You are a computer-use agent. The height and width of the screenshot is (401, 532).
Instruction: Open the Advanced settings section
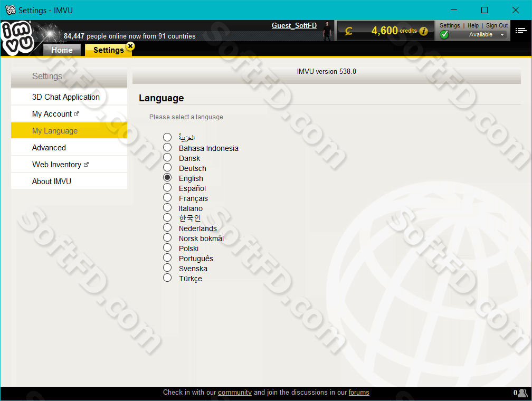click(69, 148)
